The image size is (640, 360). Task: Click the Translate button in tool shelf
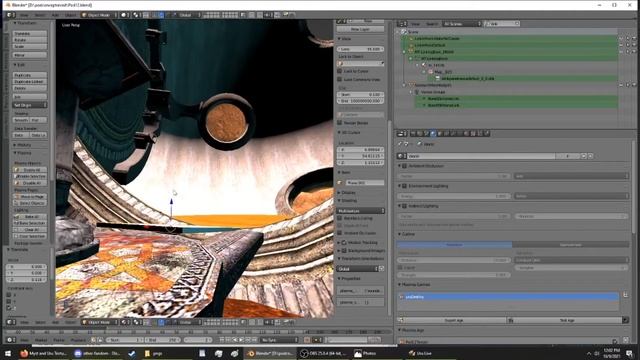click(x=30, y=33)
